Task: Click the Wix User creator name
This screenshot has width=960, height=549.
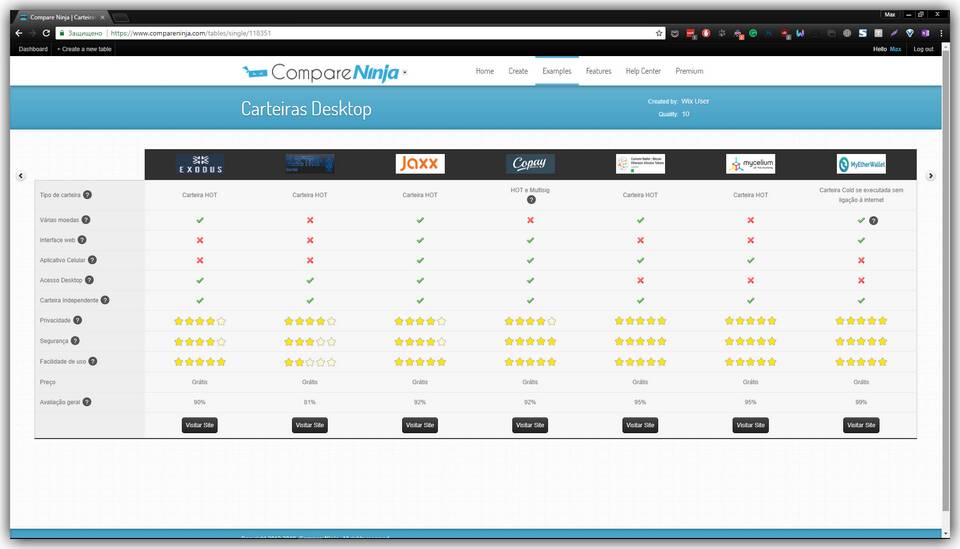Action: [695, 101]
